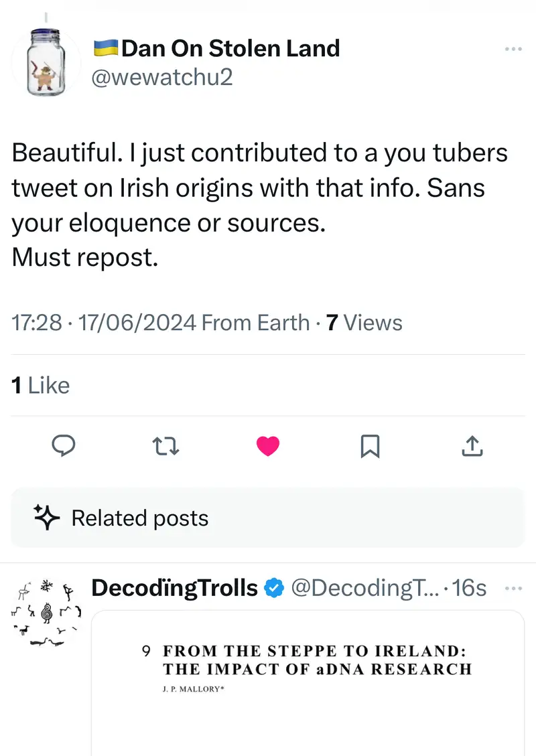Open the From the Steppe to Ireland image
The image size is (536, 756).
(308, 683)
